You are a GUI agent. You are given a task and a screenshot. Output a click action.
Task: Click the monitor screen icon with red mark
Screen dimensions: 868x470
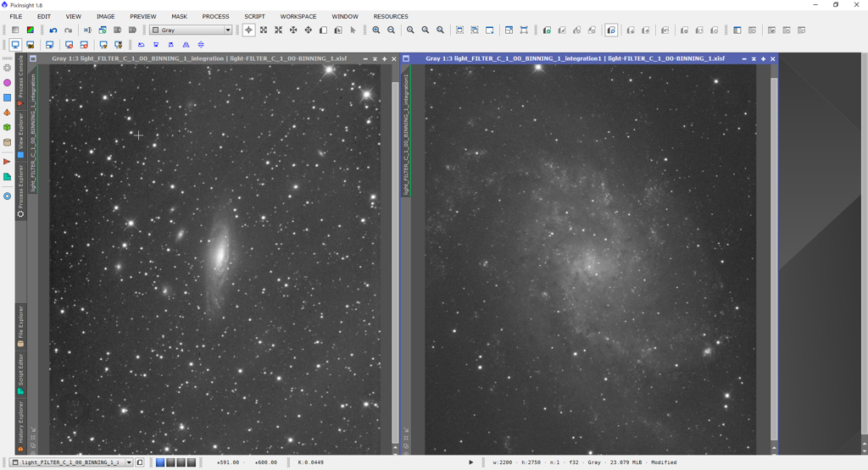click(70, 45)
